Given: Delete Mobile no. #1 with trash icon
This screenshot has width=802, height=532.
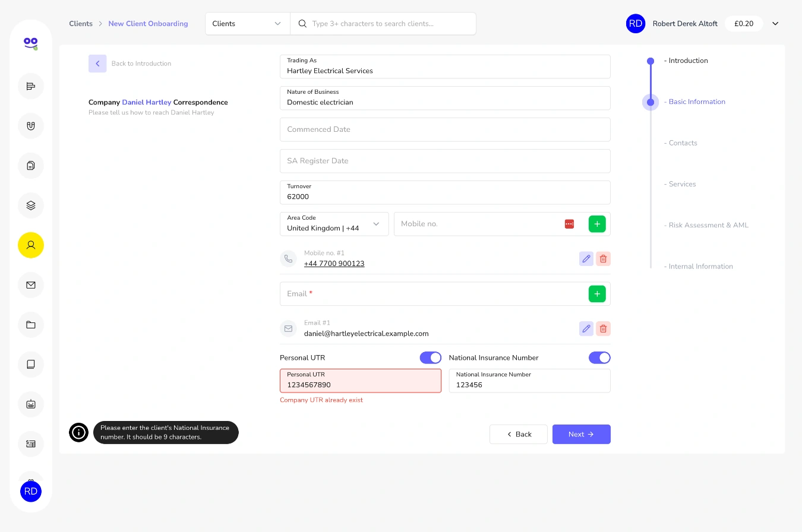Looking at the screenshot, I should (603, 259).
